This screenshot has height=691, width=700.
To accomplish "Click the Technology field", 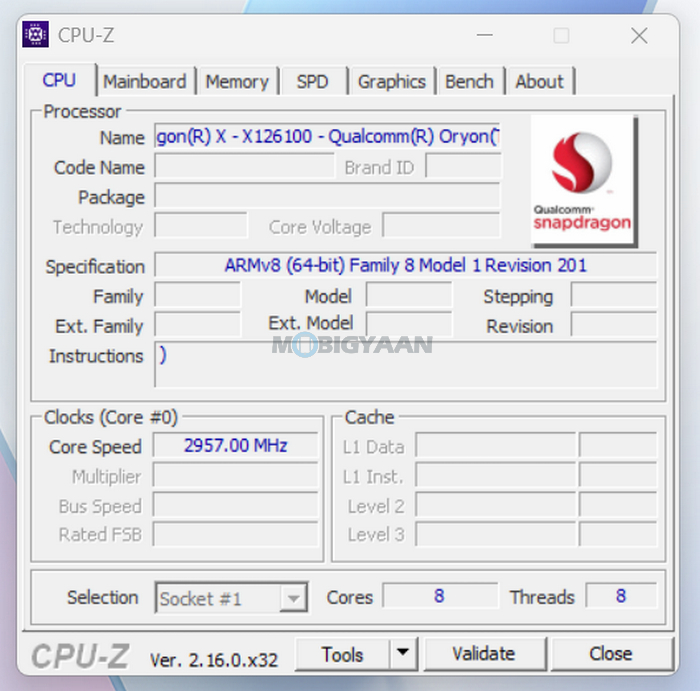I will [x=201, y=225].
